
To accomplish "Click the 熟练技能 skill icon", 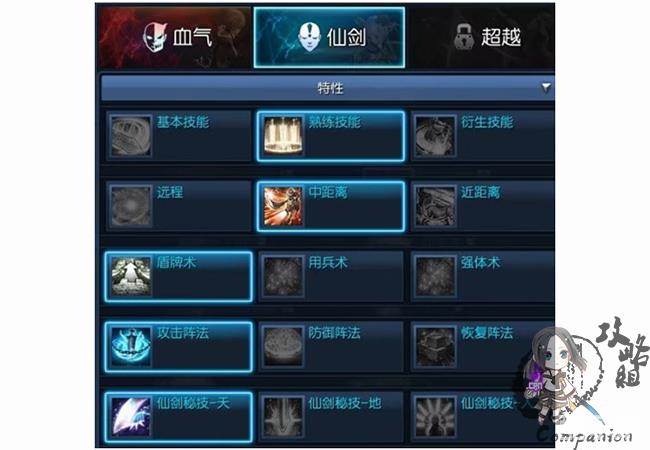I will click(x=283, y=136).
